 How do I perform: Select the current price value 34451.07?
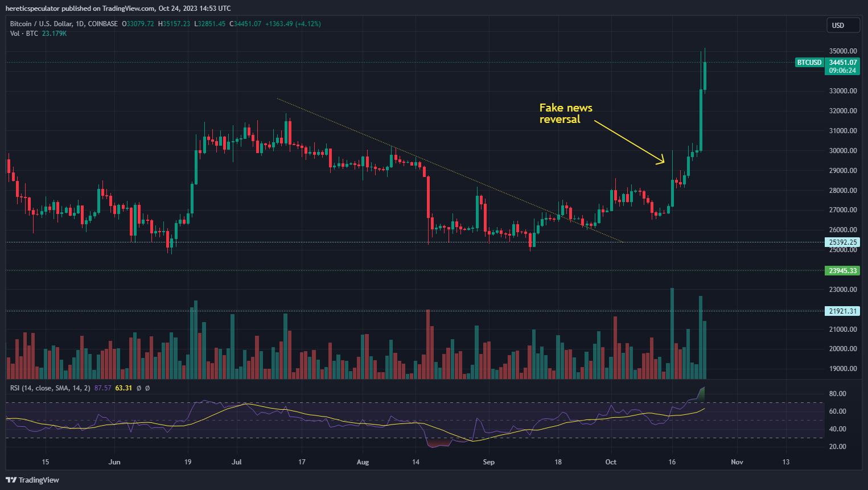842,63
